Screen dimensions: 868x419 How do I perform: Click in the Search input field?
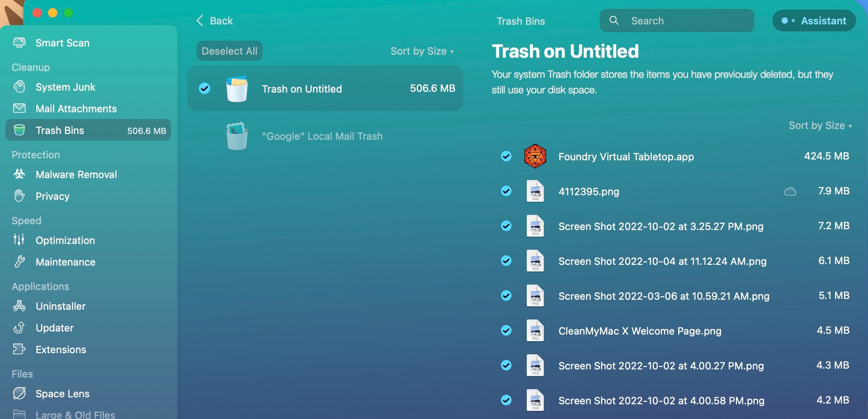tap(677, 21)
